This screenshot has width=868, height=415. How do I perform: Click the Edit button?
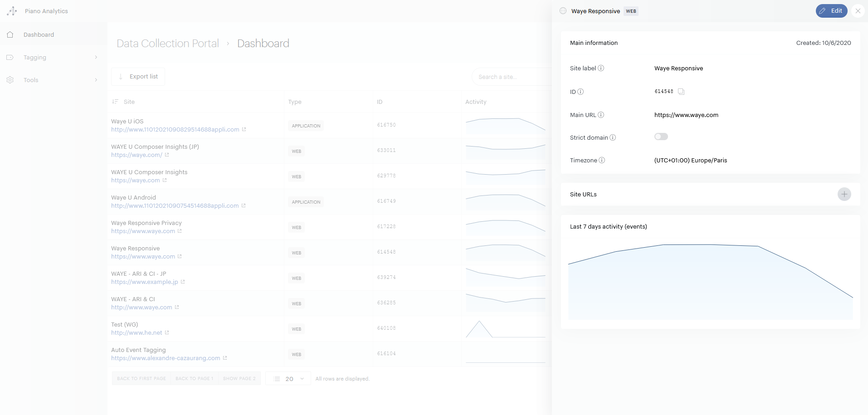(x=831, y=11)
